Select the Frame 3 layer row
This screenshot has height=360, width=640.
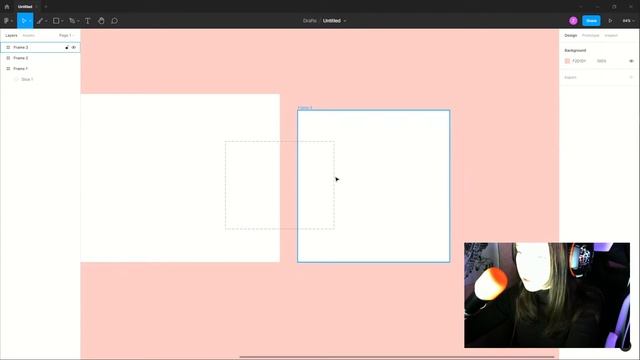point(40,47)
